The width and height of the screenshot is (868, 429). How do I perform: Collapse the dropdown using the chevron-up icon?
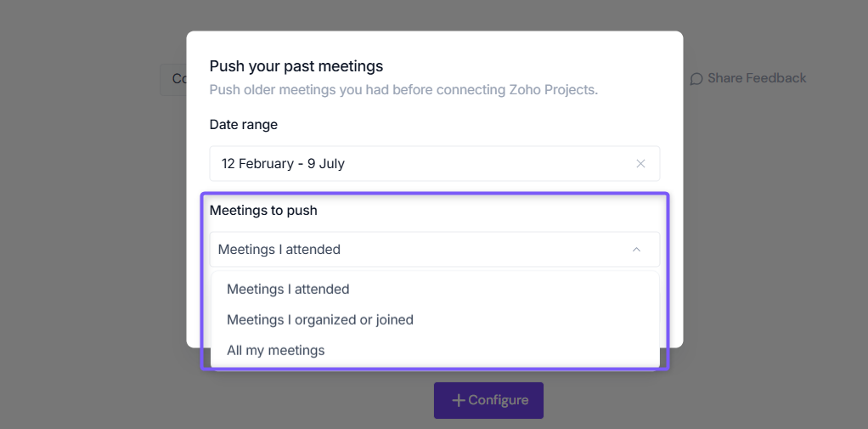click(637, 250)
